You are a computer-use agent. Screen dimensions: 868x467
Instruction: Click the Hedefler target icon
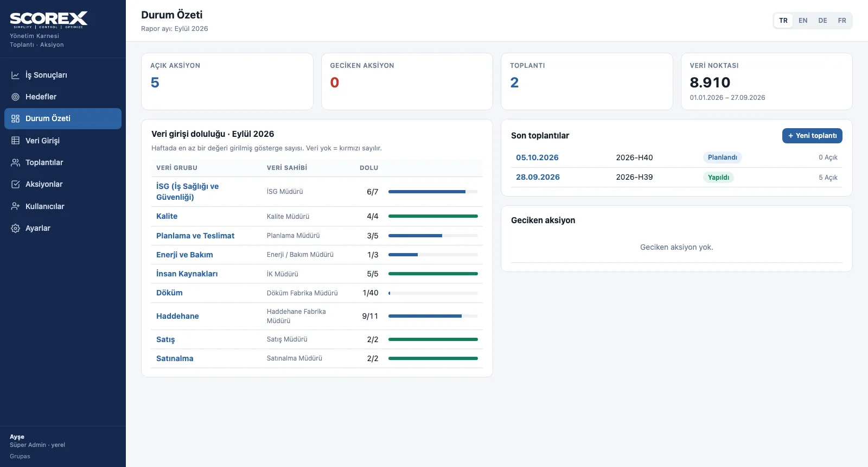pos(16,97)
